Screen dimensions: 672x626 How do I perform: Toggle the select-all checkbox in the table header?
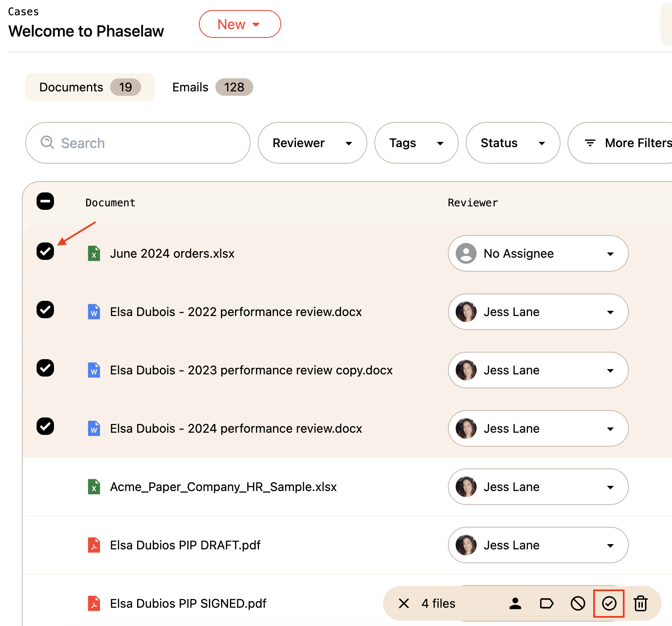45,201
